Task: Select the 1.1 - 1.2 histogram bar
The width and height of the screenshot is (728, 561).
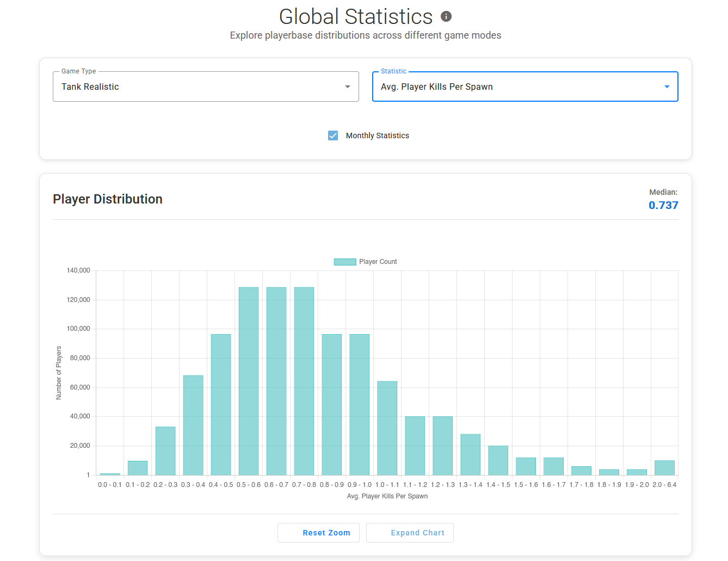Action: coord(415,446)
